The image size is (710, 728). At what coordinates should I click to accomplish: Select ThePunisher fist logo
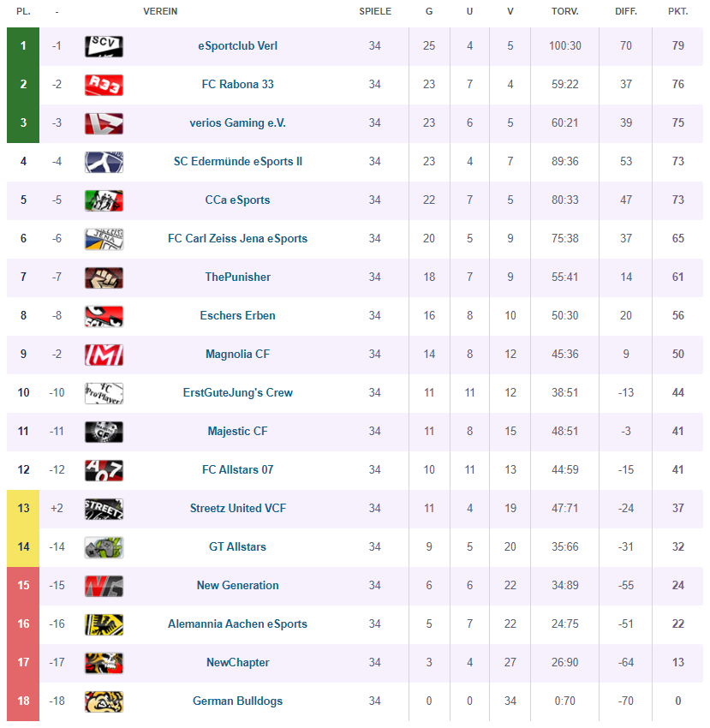tap(104, 277)
